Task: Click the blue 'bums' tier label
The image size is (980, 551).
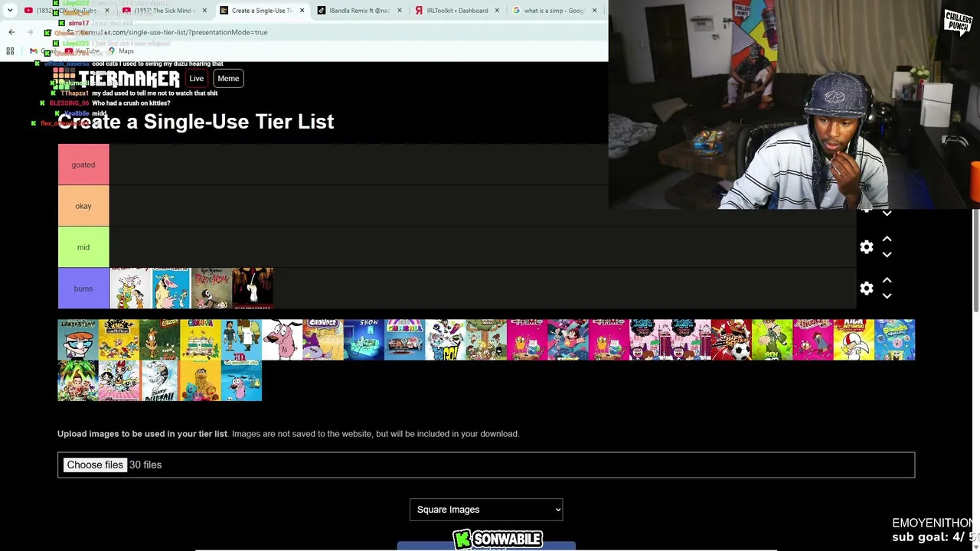Action: click(x=83, y=289)
